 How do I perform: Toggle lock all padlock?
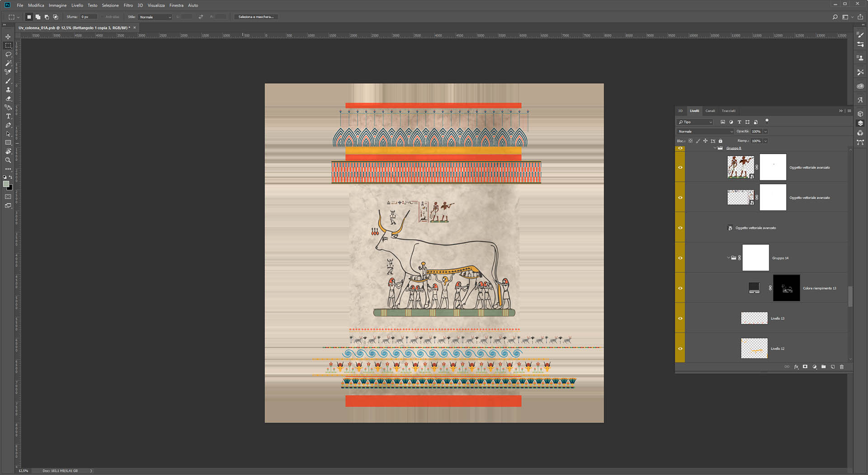[721, 141]
